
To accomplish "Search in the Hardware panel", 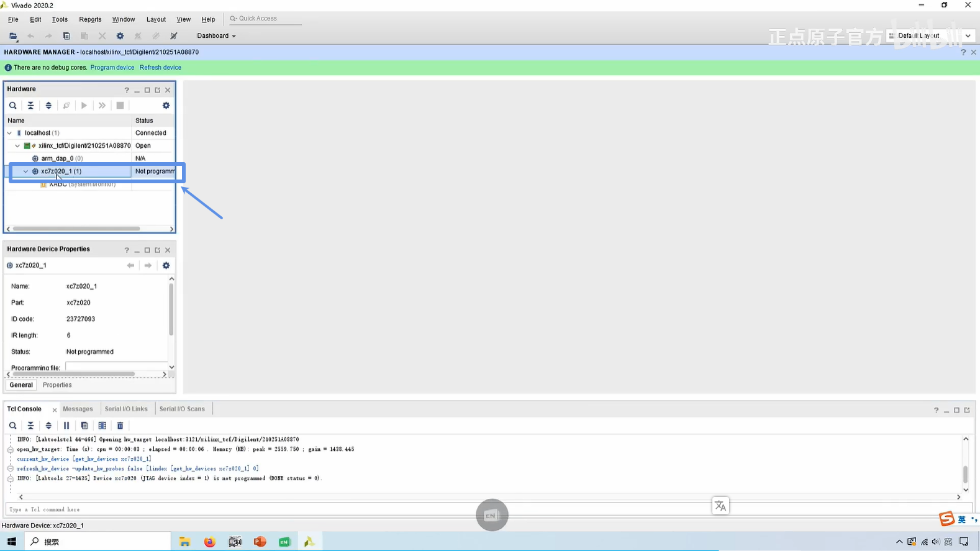I will point(12,106).
